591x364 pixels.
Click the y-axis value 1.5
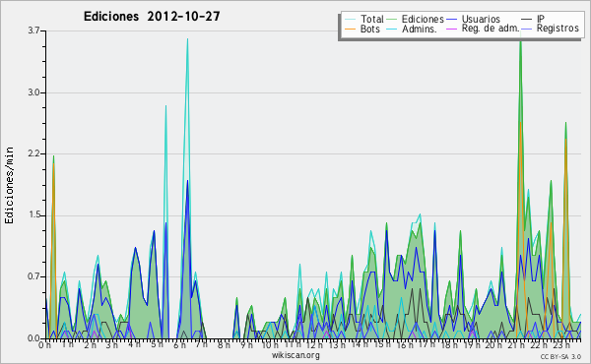click(x=33, y=215)
